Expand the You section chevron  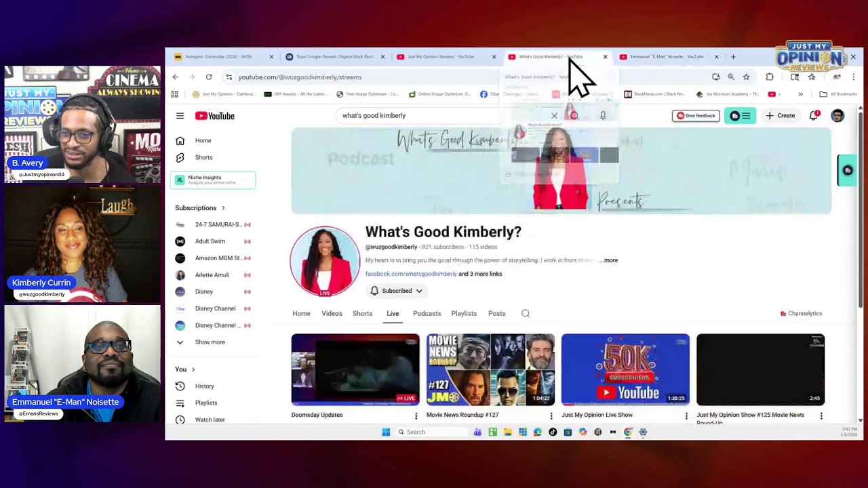[193, 369]
